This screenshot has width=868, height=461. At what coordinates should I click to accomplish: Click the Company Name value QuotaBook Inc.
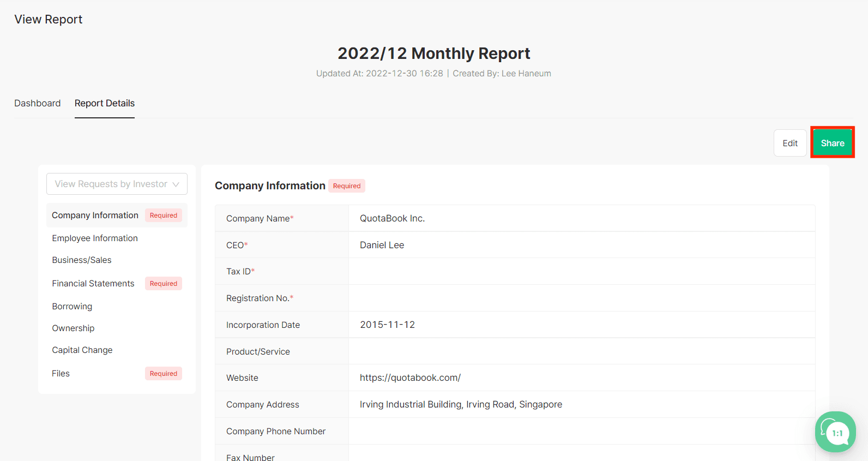(x=392, y=218)
